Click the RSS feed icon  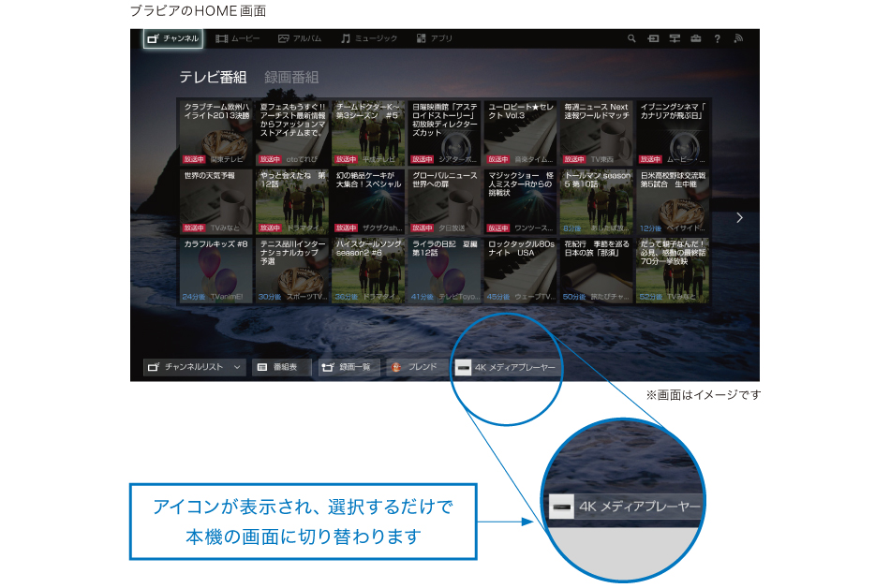(x=738, y=39)
